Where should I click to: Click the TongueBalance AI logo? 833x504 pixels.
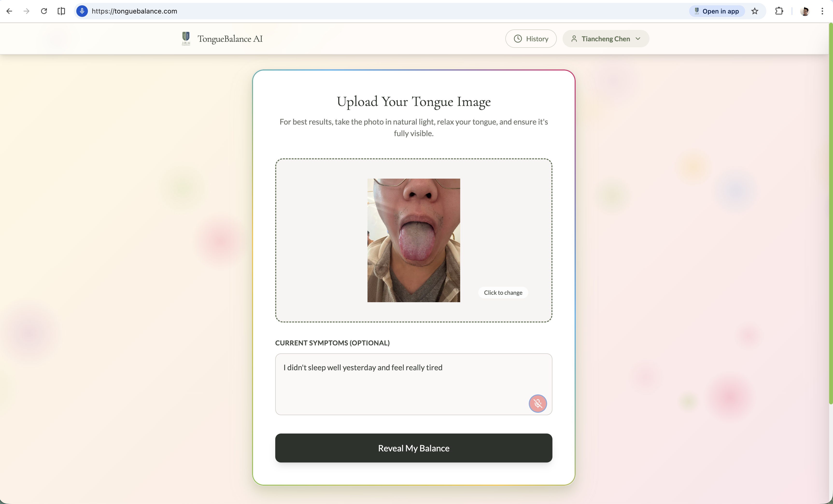[x=186, y=39]
